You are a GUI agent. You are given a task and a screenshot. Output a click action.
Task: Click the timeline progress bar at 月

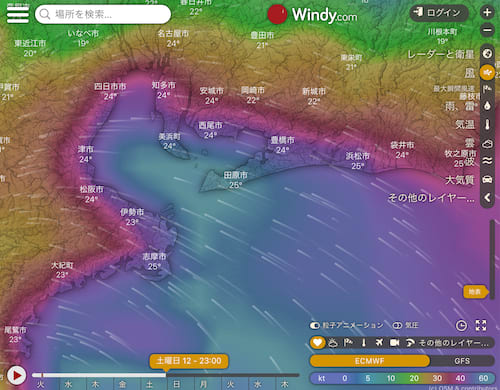(204, 375)
